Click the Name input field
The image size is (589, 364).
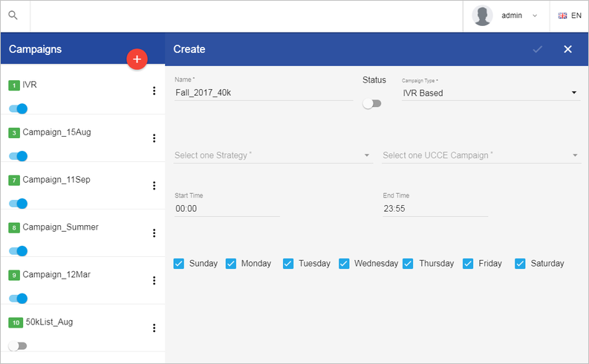(264, 92)
